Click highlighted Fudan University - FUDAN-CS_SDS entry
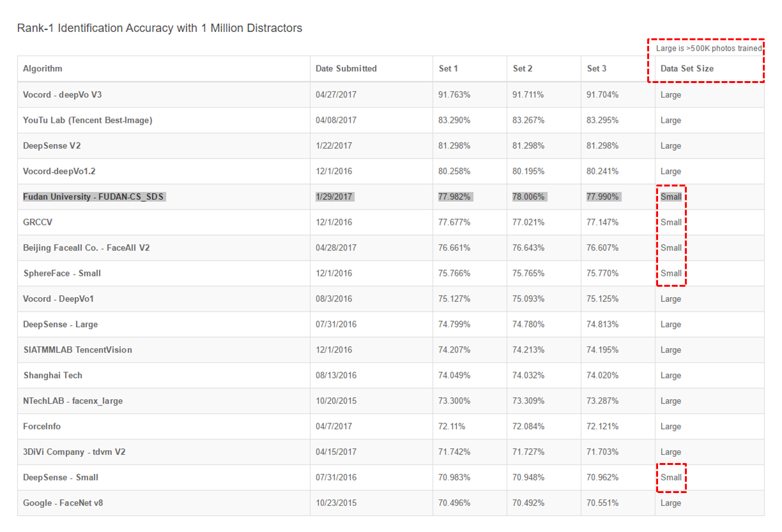The width and height of the screenshot is (782, 532). tap(93, 197)
